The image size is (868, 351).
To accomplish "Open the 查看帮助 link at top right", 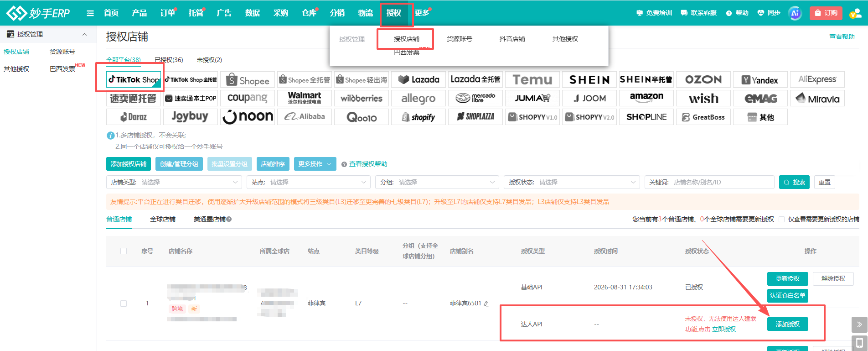I will click(842, 37).
